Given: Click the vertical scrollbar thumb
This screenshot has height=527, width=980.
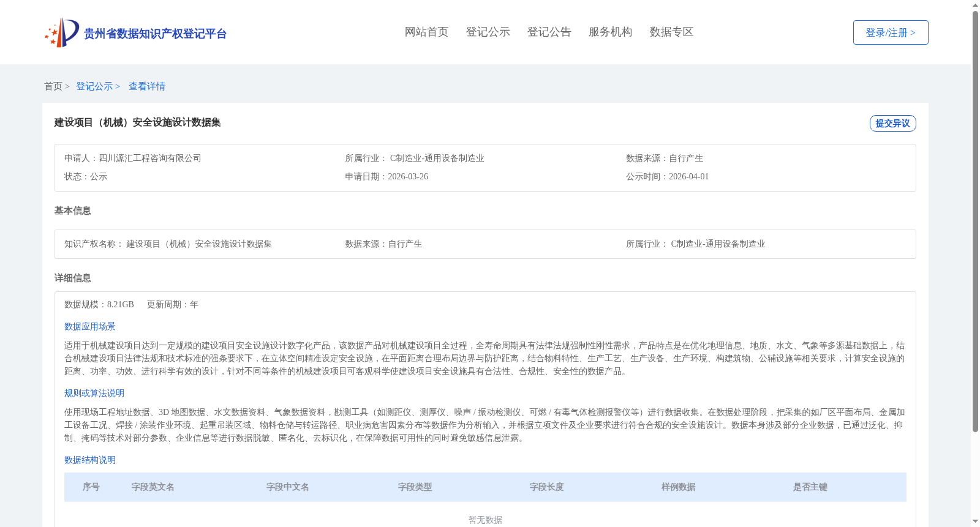Looking at the screenshot, I should tap(975, 222).
